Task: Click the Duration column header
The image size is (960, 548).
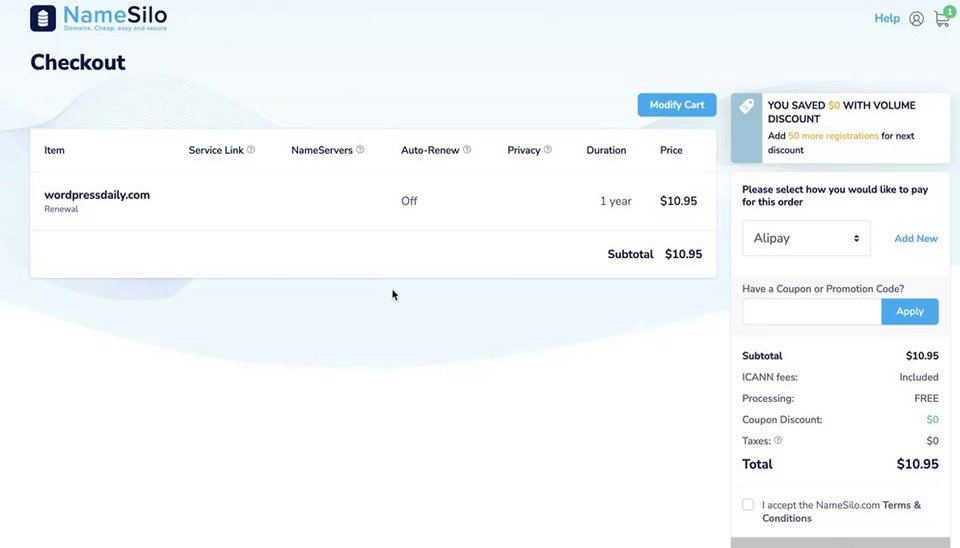Action: (606, 150)
